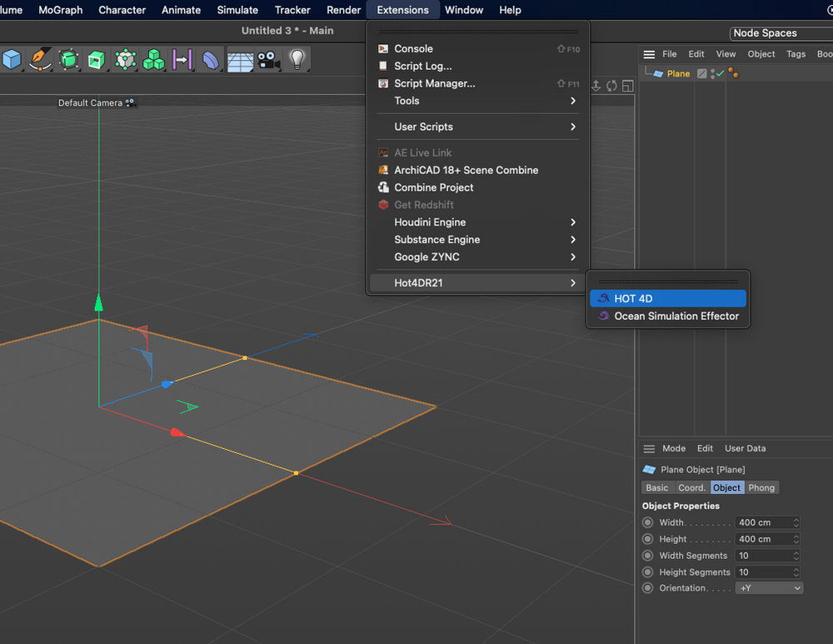The width and height of the screenshot is (833, 644).
Task: Open Script Manager from Extensions menu
Action: [x=434, y=83]
